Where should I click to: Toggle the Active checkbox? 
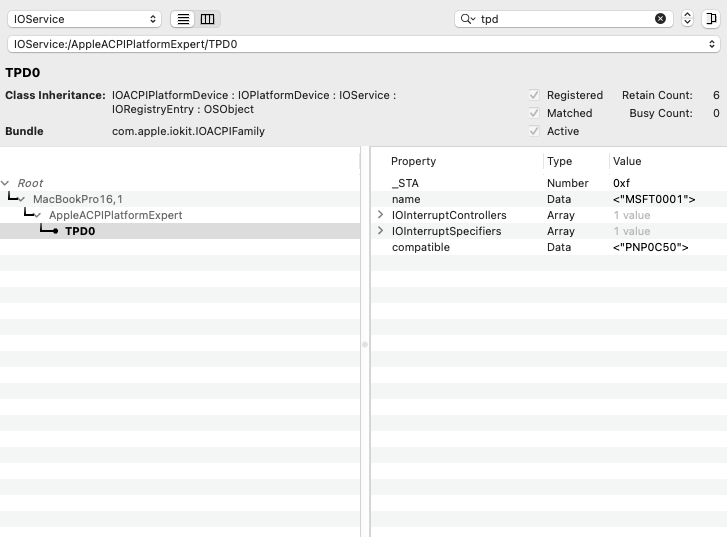click(535, 131)
